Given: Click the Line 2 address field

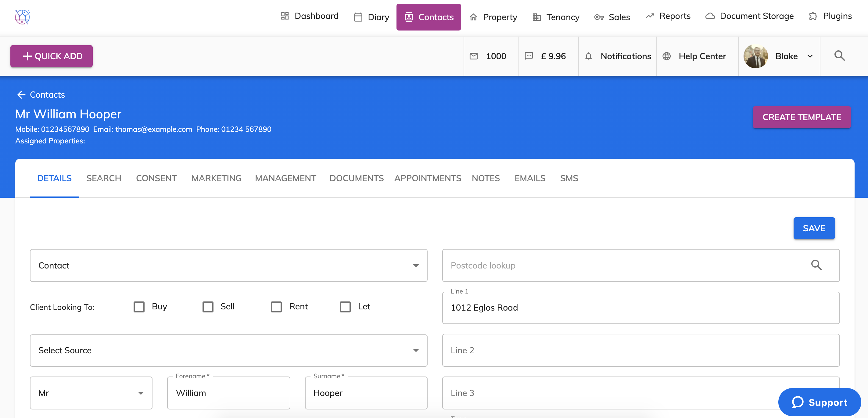Looking at the screenshot, I should point(640,350).
